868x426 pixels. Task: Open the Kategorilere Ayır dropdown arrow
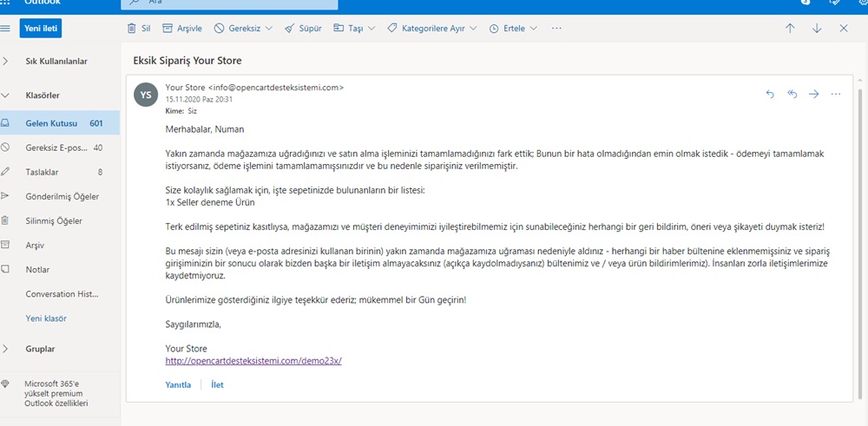click(x=473, y=29)
